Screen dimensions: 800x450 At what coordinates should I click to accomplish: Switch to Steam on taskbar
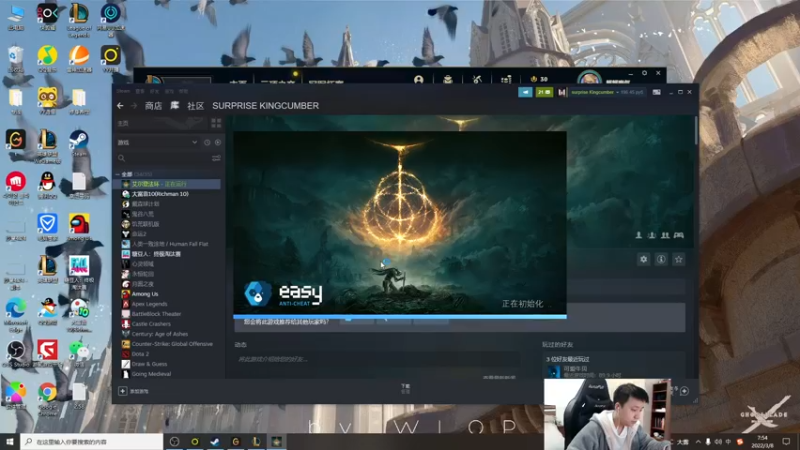tap(215, 441)
